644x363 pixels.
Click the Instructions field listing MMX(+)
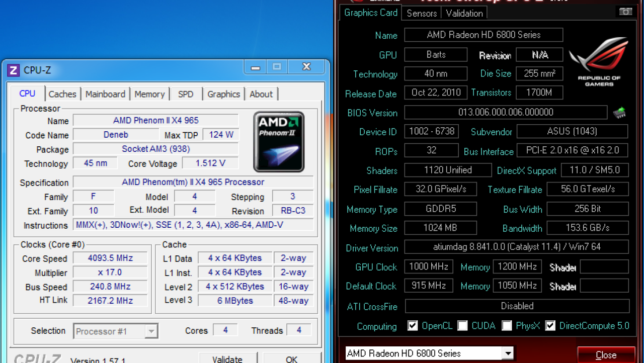click(193, 225)
